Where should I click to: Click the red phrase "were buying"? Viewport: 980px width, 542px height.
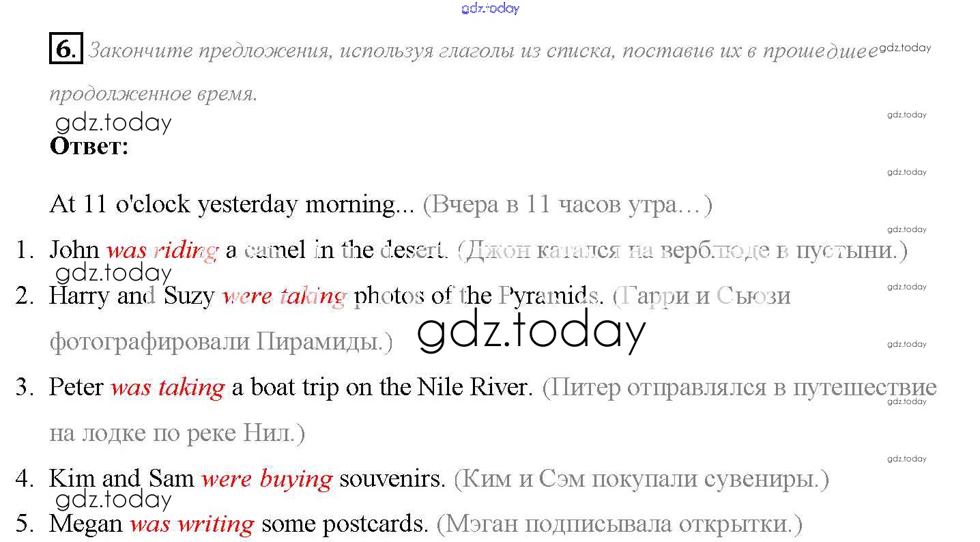[266, 479]
